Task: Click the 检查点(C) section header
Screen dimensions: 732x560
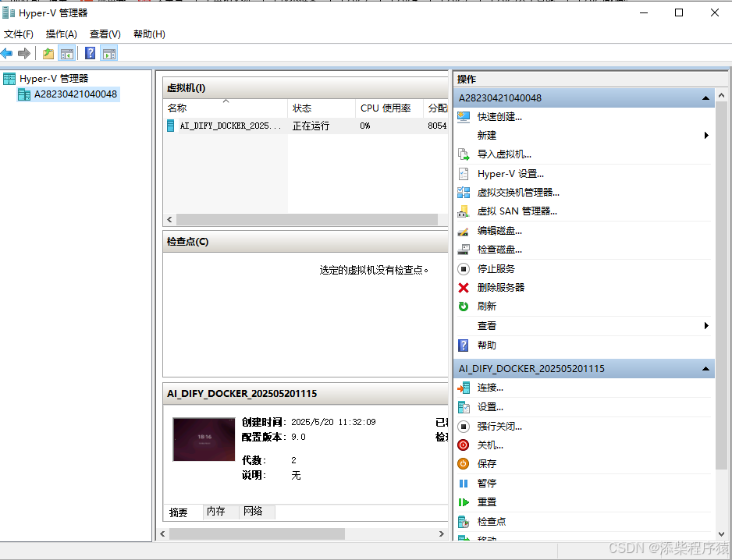Action: click(305, 241)
